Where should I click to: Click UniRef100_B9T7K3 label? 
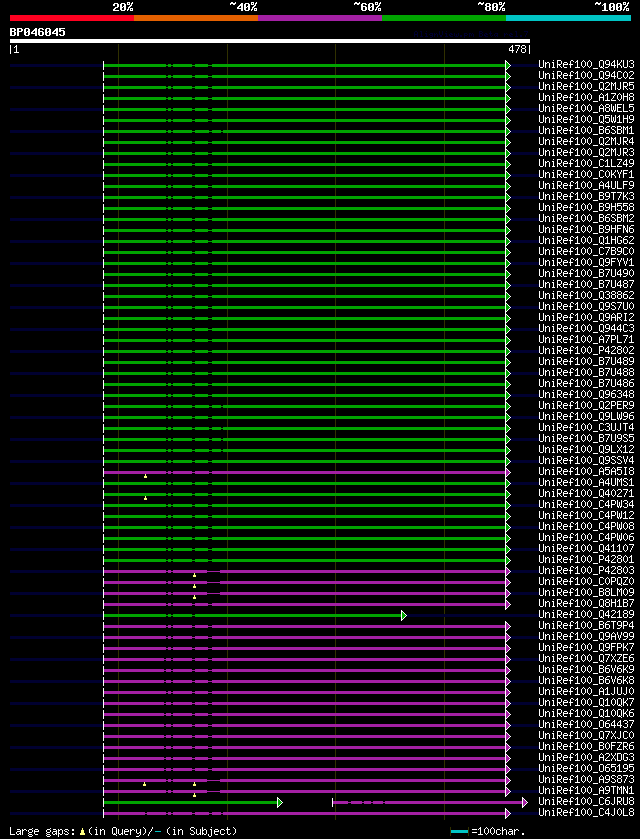(x=586, y=197)
